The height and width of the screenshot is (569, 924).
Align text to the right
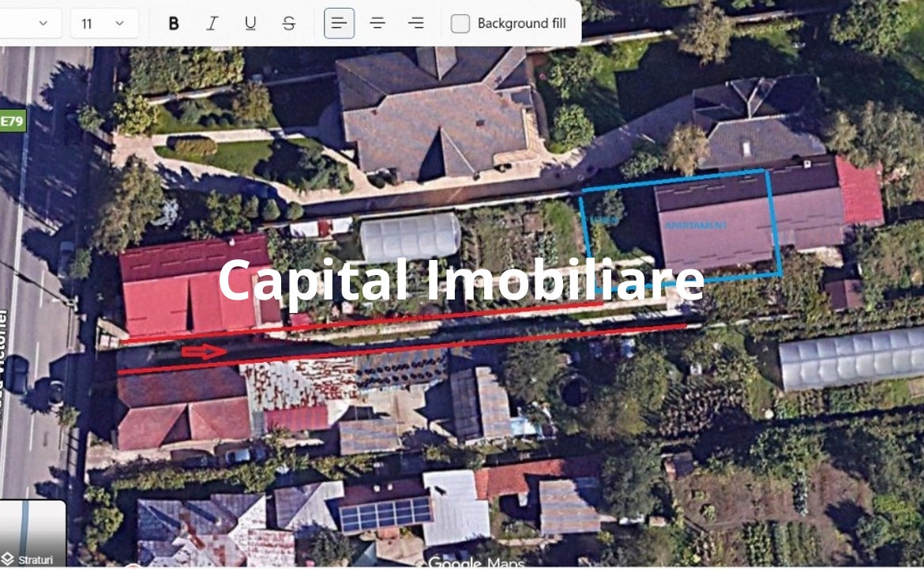point(415,24)
